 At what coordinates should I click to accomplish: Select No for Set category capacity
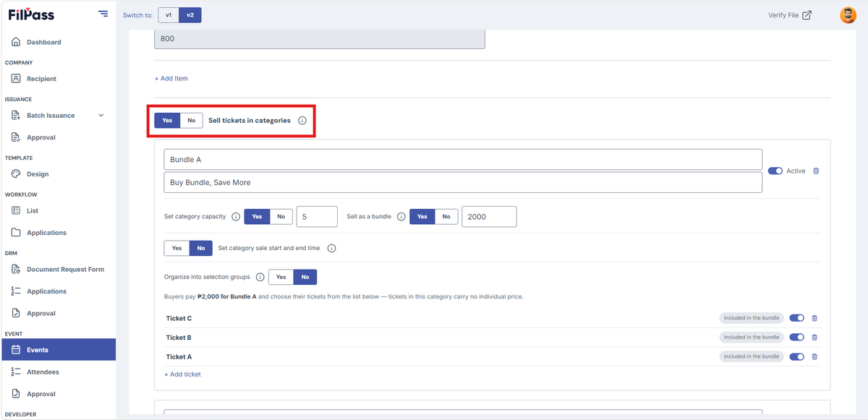pos(281,217)
